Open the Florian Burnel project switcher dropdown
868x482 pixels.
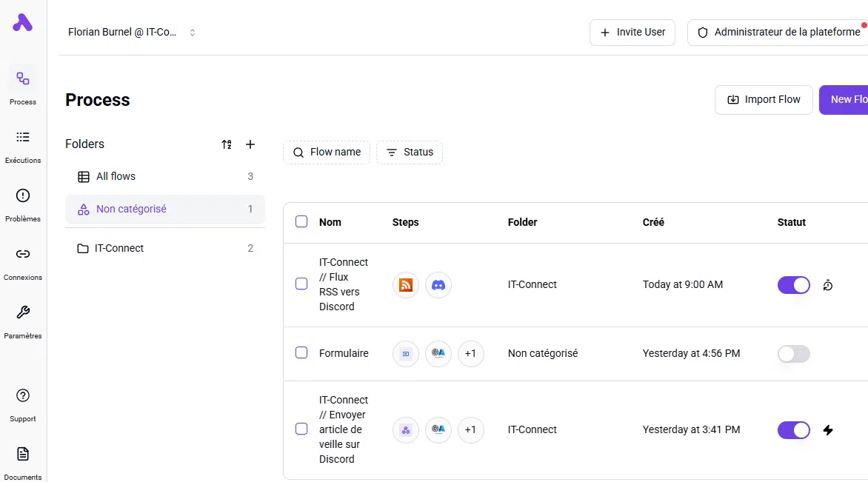pyautogui.click(x=132, y=33)
